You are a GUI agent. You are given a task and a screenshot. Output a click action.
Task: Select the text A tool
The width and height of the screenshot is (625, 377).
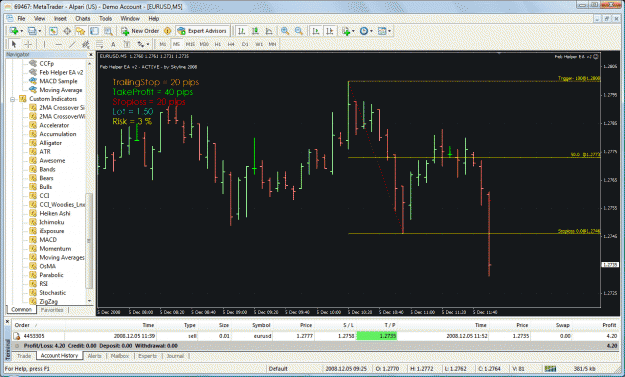[x=113, y=44]
